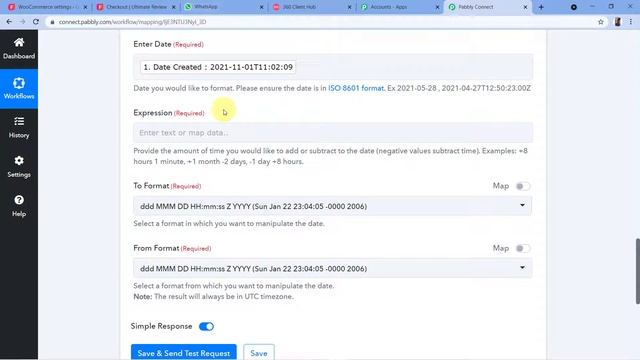Toggle the Map switch for To Format
This screenshot has width=640, height=360.
pyautogui.click(x=523, y=186)
